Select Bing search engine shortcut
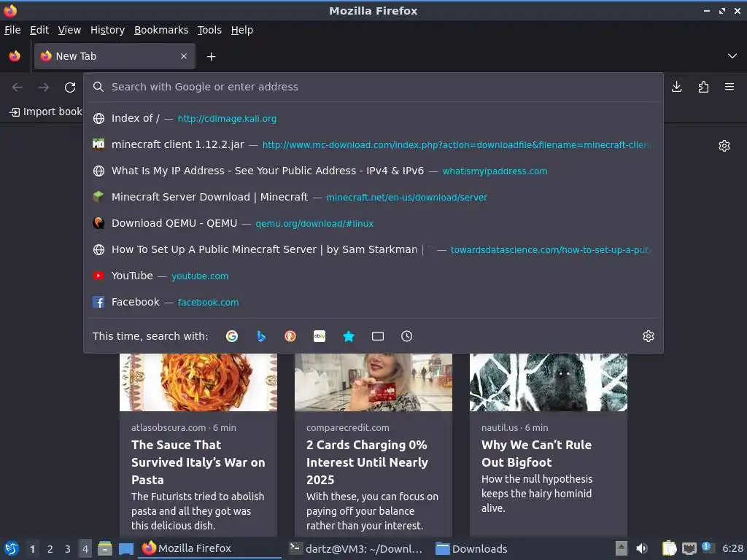 tap(261, 336)
